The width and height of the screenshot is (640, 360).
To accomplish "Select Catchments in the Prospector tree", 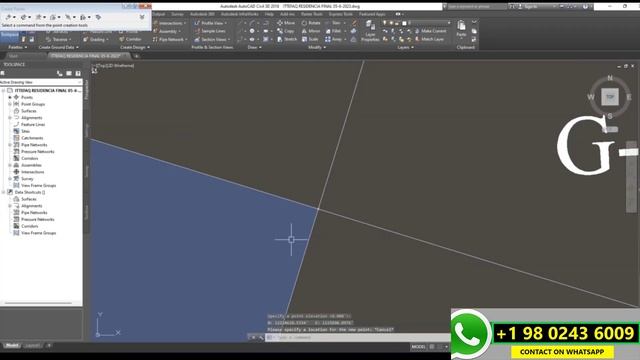I will click(x=32, y=138).
